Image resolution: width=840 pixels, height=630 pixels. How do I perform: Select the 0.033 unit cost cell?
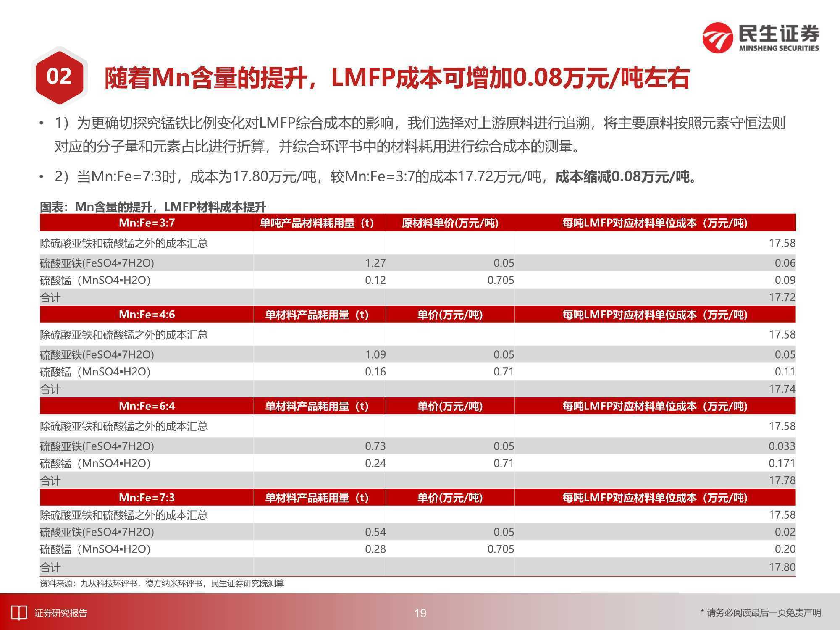click(655, 446)
